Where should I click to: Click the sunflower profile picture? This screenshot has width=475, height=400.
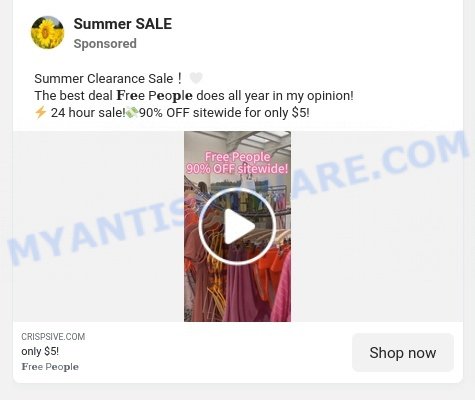(x=47, y=33)
